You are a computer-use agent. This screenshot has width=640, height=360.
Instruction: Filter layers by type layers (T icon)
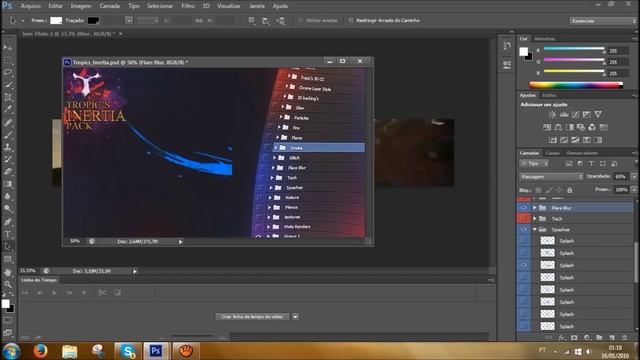pos(591,164)
